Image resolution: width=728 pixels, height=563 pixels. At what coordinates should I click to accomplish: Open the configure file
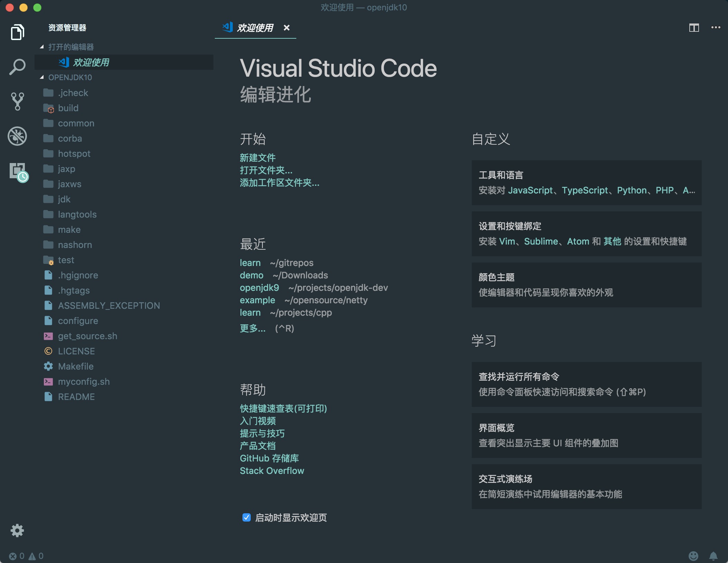coord(124,321)
